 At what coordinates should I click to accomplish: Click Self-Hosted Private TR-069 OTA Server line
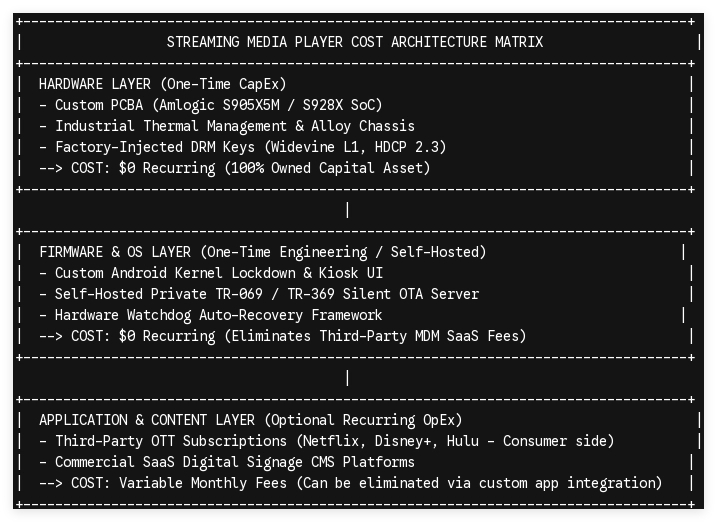click(259, 294)
